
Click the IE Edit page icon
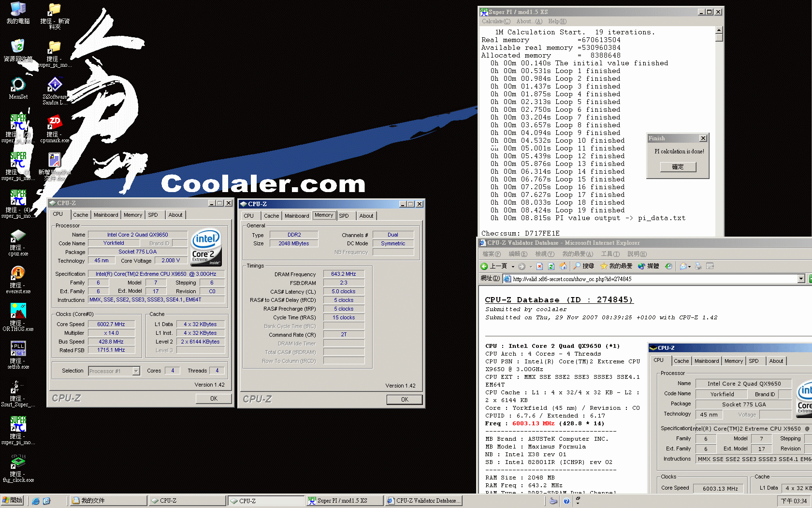point(710,266)
